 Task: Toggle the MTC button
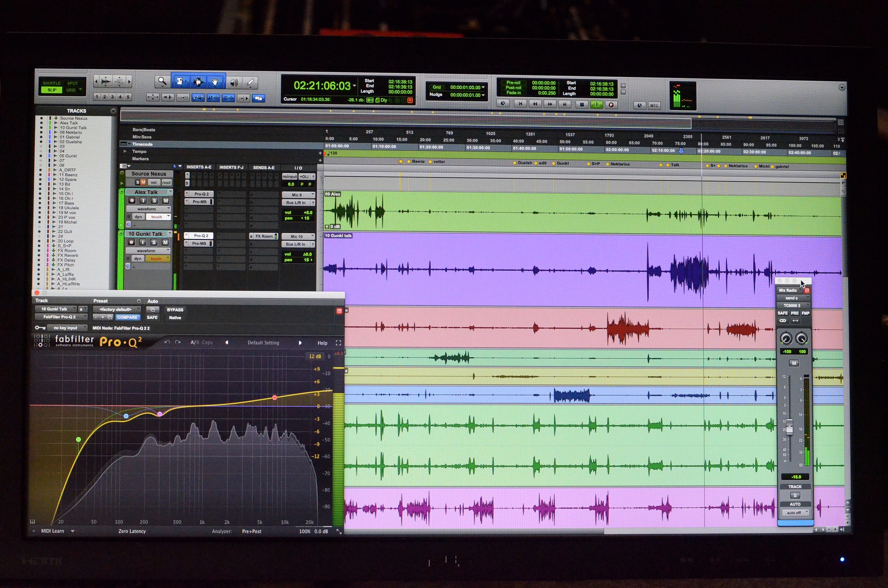[654, 105]
